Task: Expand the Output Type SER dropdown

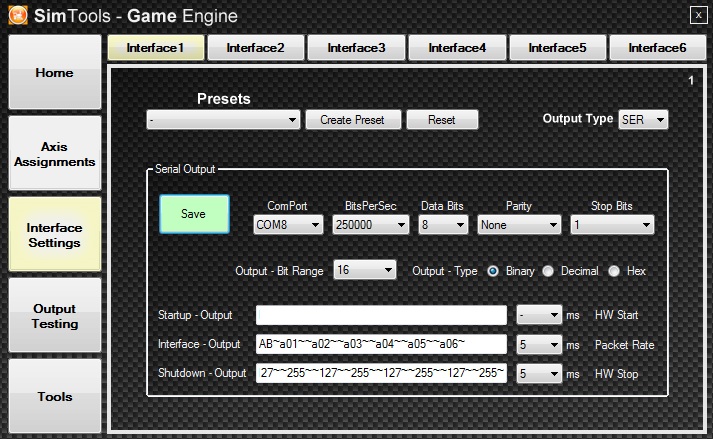Action: pos(643,119)
